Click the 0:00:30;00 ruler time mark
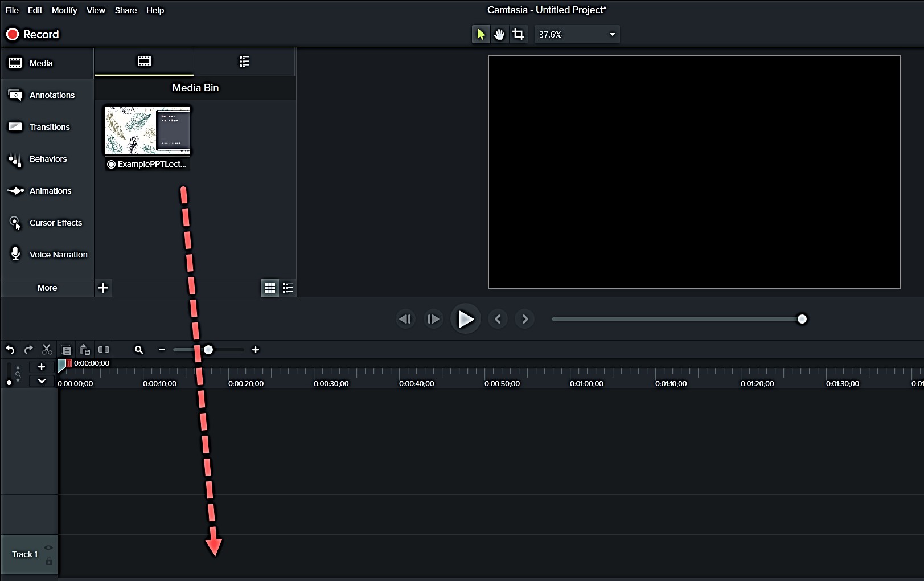924x581 pixels. pyautogui.click(x=331, y=383)
